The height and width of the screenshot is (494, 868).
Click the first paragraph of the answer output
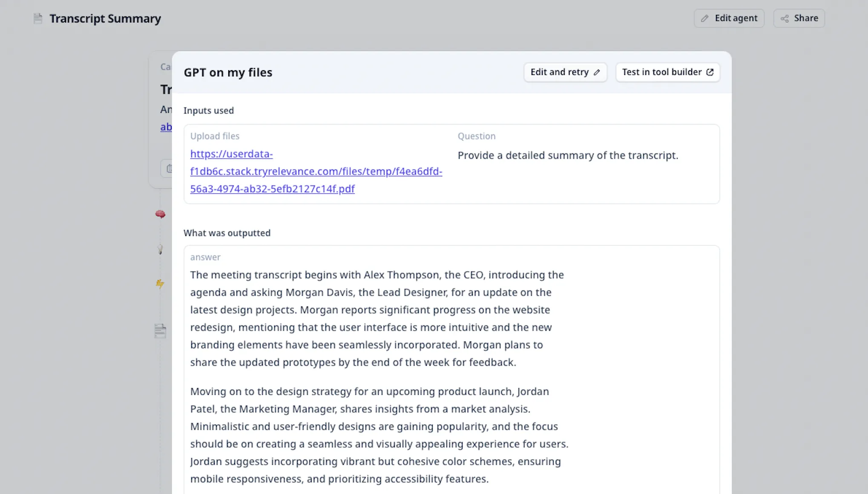377,318
